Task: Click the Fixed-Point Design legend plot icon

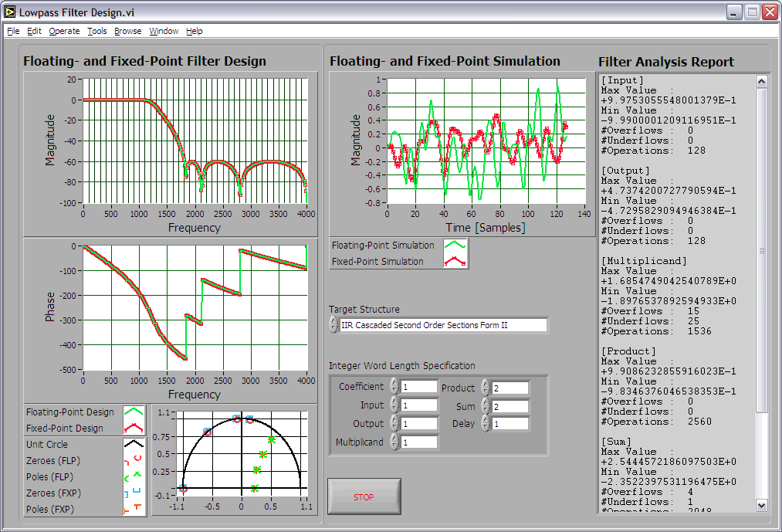Action: [x=134, y=429]
